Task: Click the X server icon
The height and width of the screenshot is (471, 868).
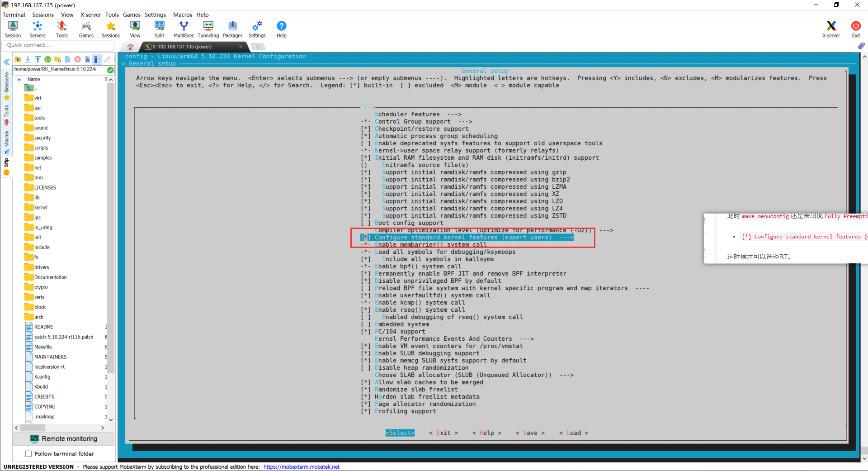Action: click(x=831, y=29)
